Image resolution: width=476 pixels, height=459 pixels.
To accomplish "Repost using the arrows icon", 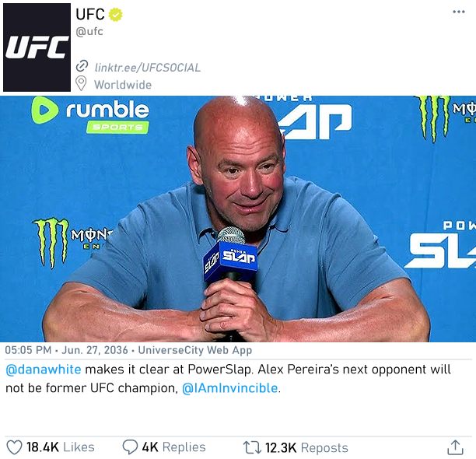I will [252, 447].
